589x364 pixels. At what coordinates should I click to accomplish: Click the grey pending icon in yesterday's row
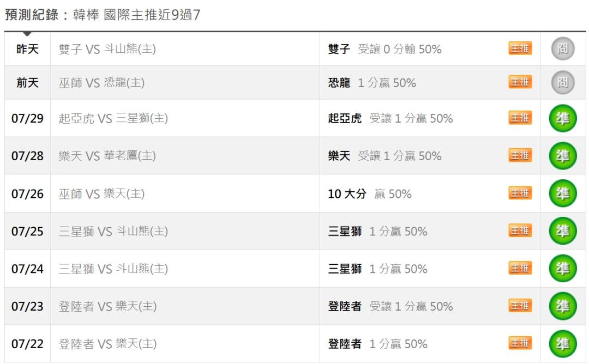tap(563, 49)
